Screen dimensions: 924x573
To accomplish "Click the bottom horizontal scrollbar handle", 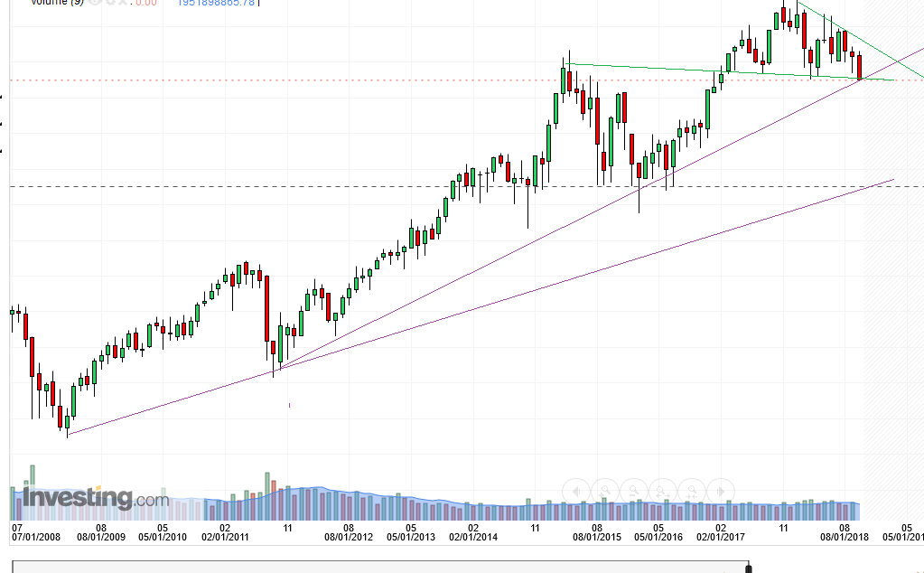I will point(749,568).
